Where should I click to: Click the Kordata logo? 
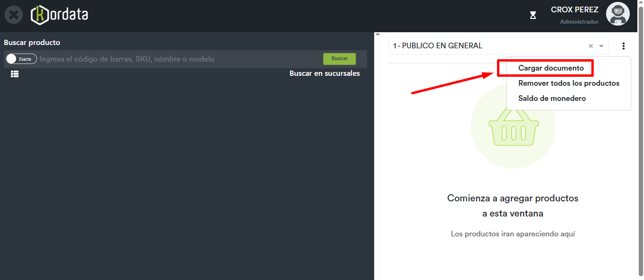tap(59, 15)
